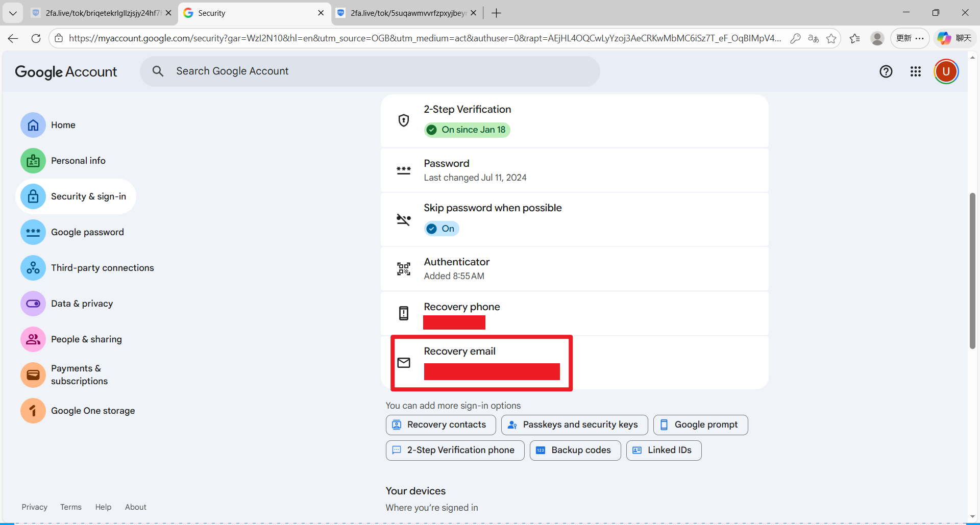The image size is (980, 525).
Task: Click the Home sidebar icon
Action: coord(33,125)
